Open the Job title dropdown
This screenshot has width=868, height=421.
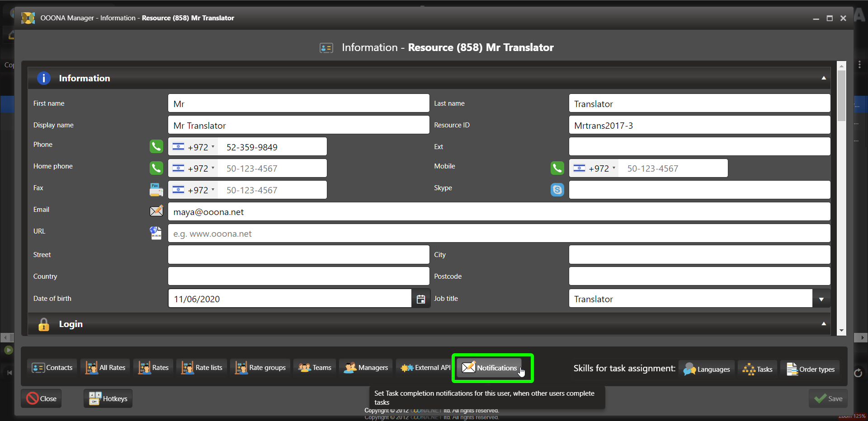[821, 299]
